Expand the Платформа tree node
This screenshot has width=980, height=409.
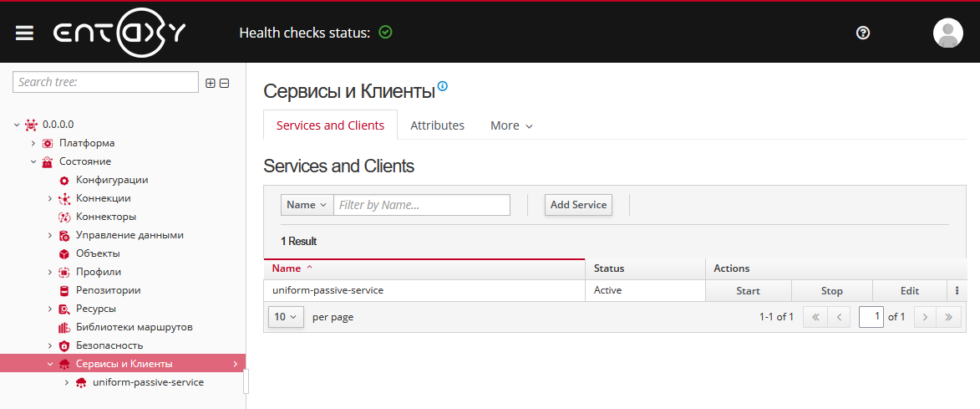click(33, 143)
